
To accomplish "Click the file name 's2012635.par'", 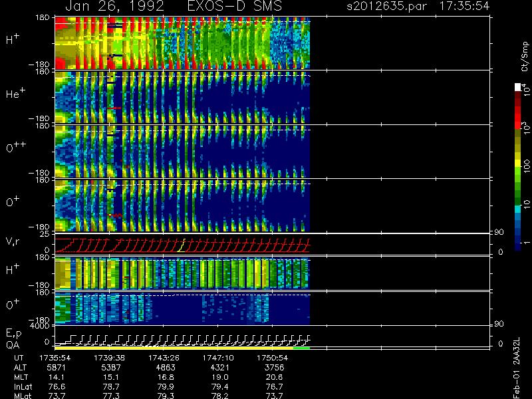I will 386,6.
